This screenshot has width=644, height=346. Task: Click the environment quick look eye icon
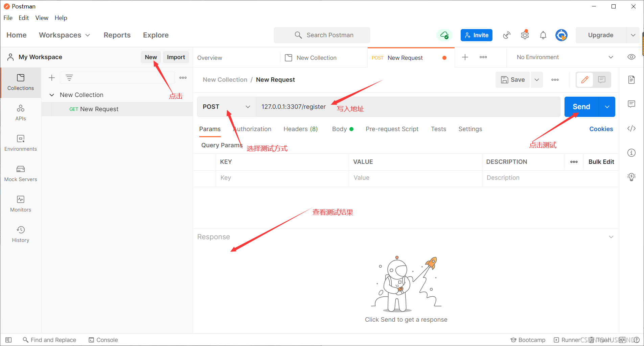(x=631, y=57)
